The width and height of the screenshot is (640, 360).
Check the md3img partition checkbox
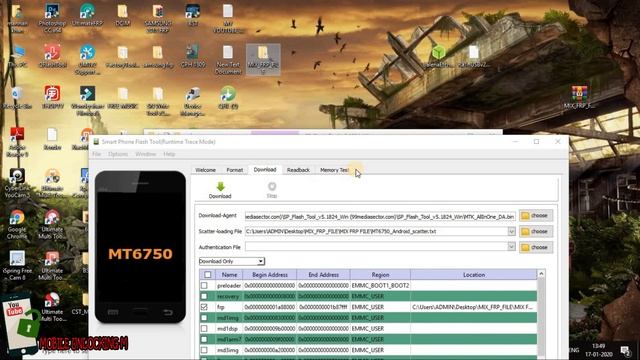204,350
